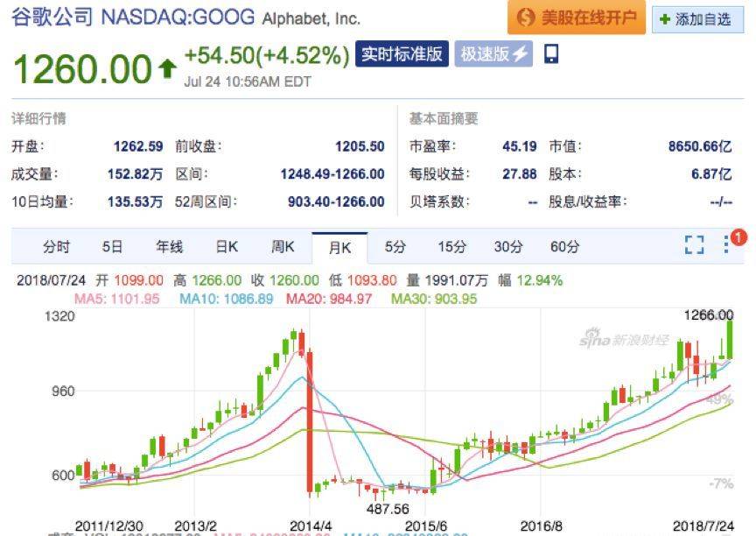Open the 5日 chart tab

point(112,246)
